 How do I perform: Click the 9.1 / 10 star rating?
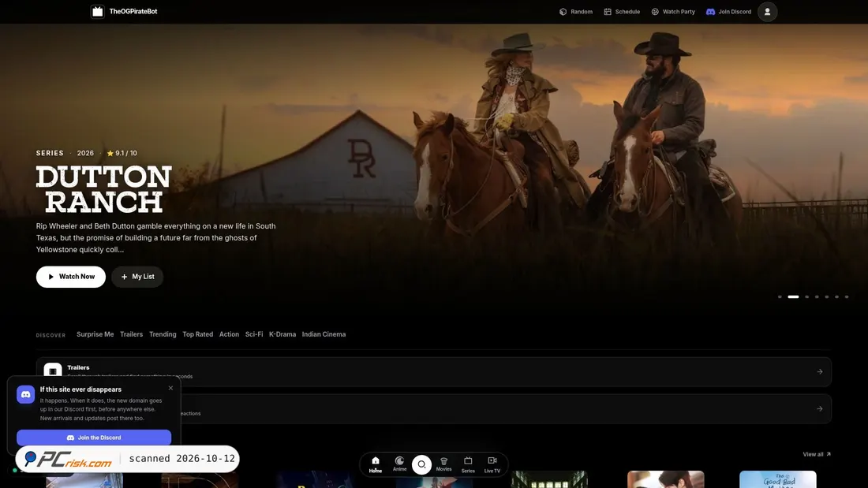tap(122, 153)
